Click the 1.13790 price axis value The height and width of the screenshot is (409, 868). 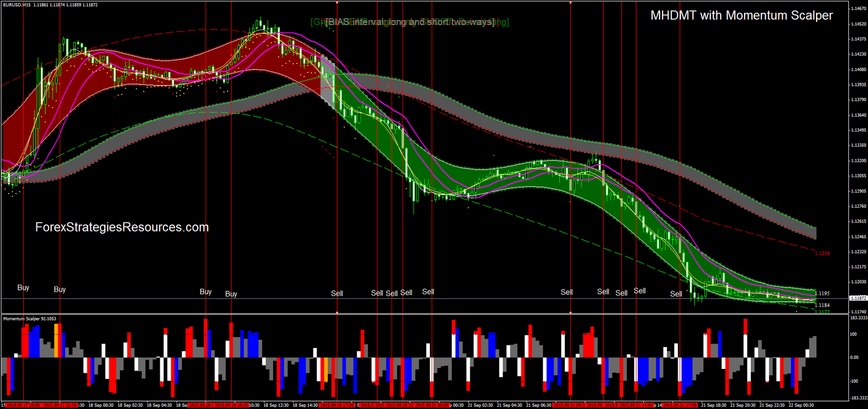click(858, 100)
